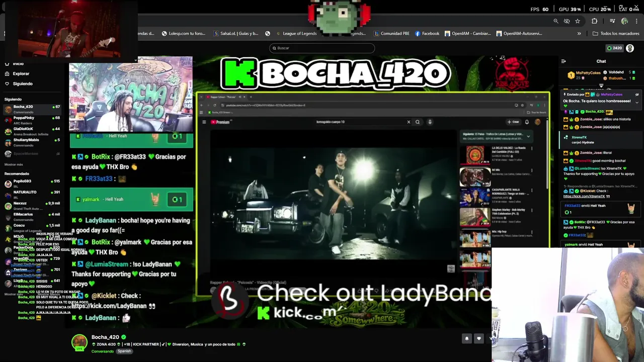Click the notification bell under the stream
The width and height of the screenshot is (644, 362).
[466, 338]
